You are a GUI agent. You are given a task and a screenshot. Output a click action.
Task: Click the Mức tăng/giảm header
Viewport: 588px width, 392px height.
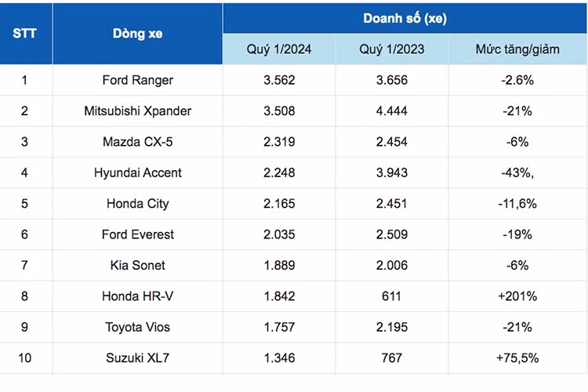pyautogui.click(x=517, y=49)
